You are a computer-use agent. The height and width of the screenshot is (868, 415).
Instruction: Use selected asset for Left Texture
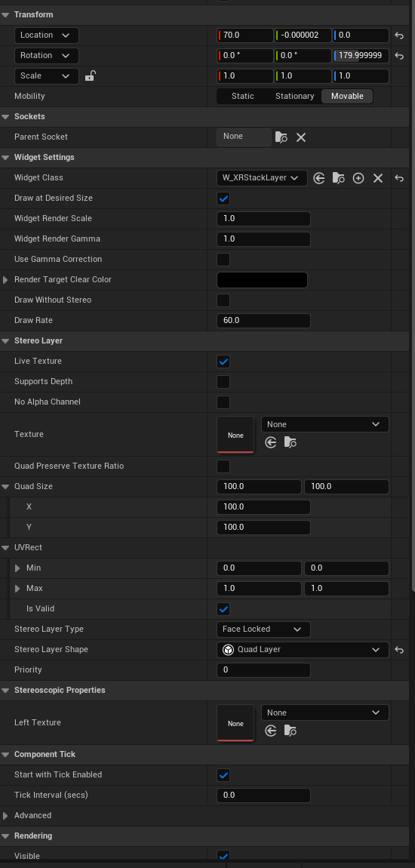271,731
